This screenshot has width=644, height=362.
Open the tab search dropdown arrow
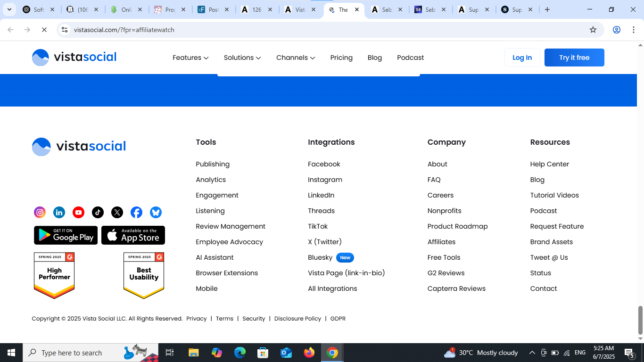point(9,9)
